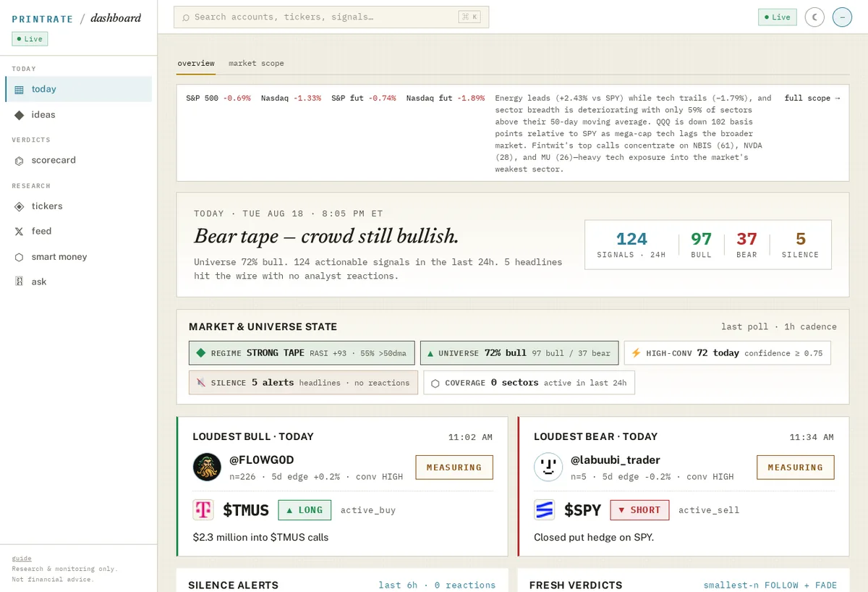Click the Live badge in top bar
Viewport: 868px width, 592px height.
777,17
